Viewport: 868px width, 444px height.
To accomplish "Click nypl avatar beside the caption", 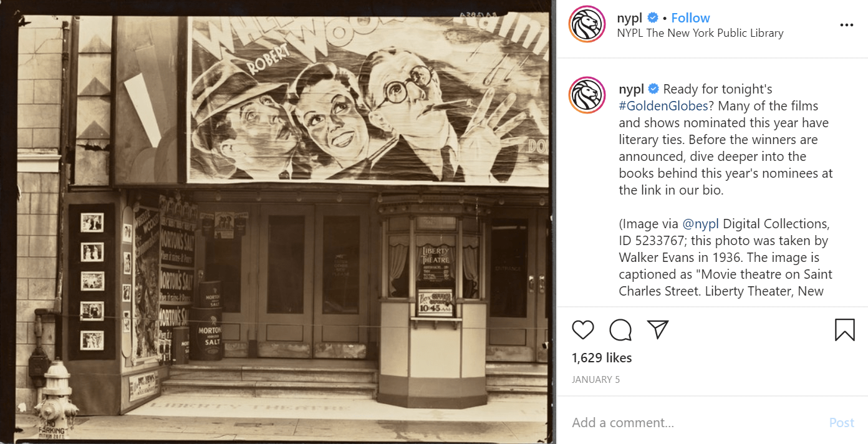I will point(587,95).
